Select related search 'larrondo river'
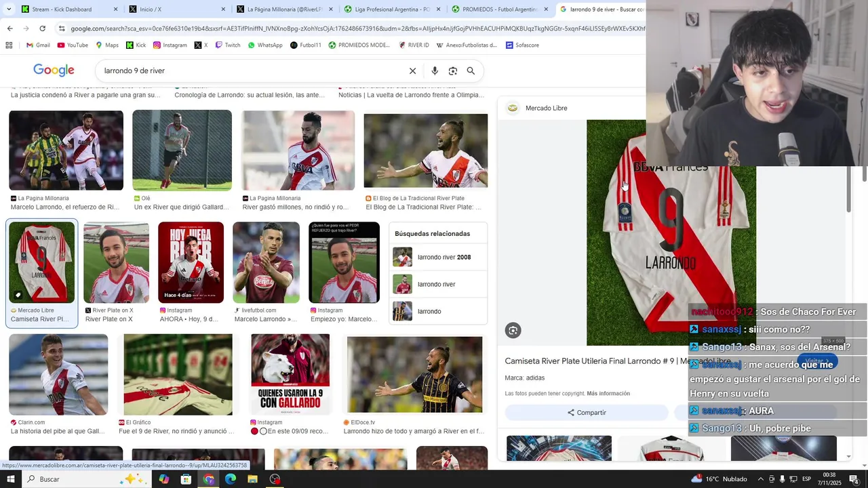Viewport: 868px width, 488px height. 438,284
